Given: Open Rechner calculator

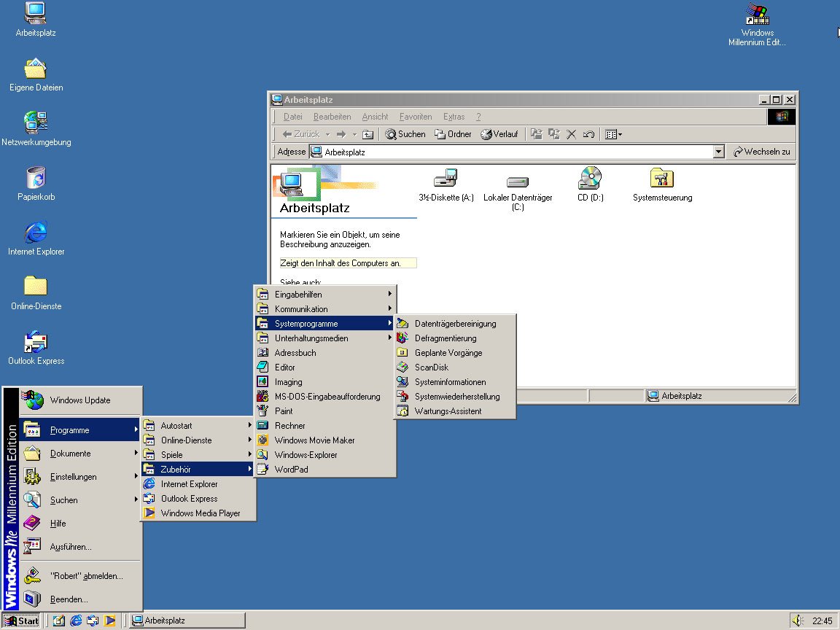Looking at the screenshot, I should pos(324,425).
